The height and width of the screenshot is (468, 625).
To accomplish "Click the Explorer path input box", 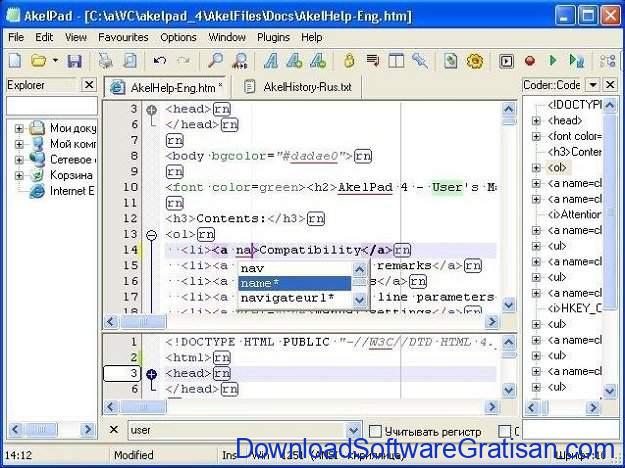I will click(52, 106).
